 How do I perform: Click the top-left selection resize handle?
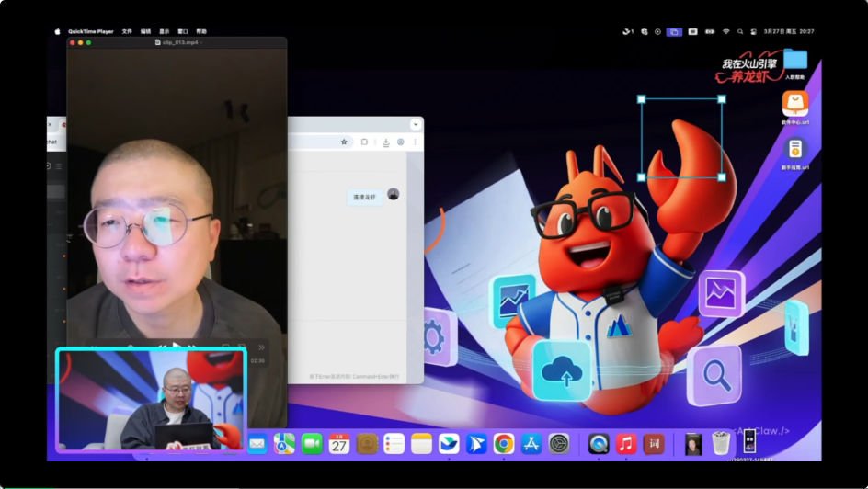642,99
